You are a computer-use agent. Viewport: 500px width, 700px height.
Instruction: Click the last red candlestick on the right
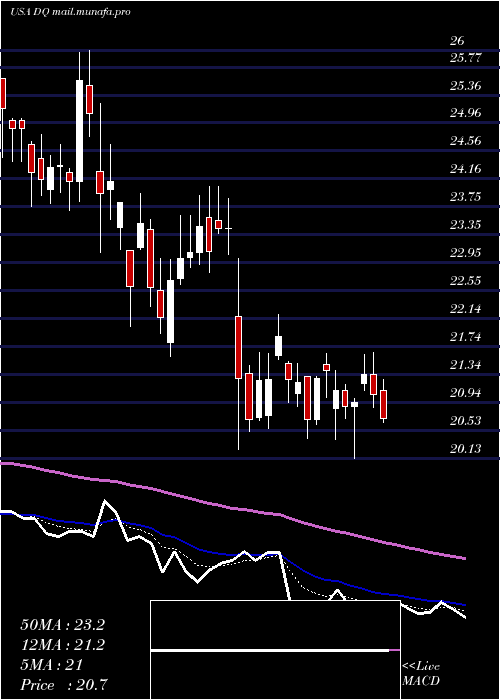pos(383,404)
